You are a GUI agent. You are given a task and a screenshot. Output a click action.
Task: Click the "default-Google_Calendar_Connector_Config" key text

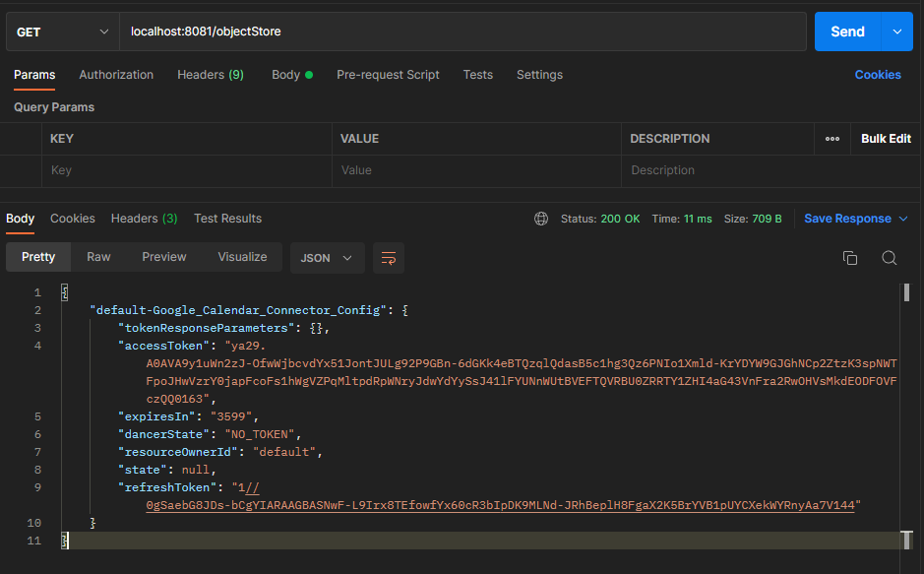(238, 310)
